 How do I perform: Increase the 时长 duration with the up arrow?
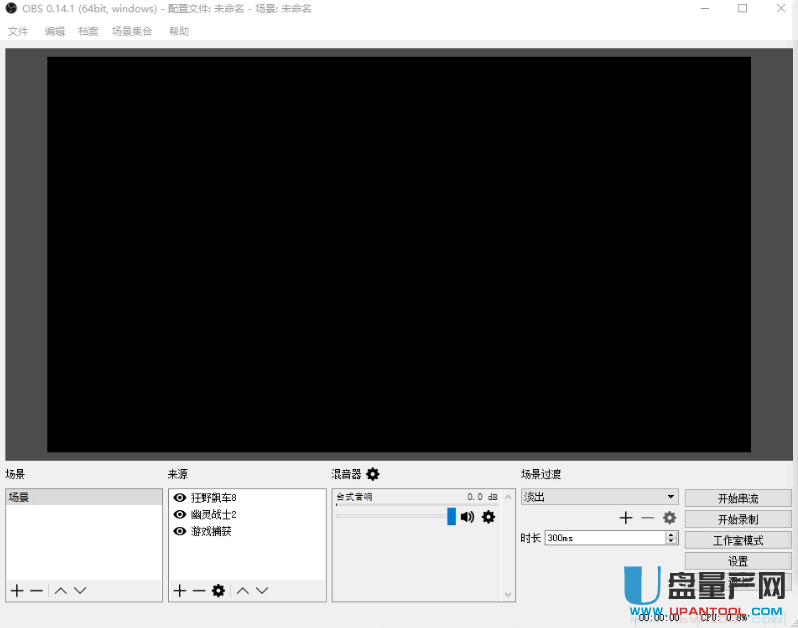click(x=671, y=534)
